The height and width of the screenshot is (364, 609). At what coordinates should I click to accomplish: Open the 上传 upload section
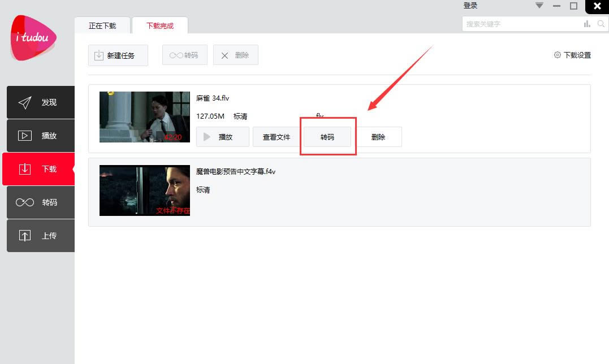pos(40,236)
